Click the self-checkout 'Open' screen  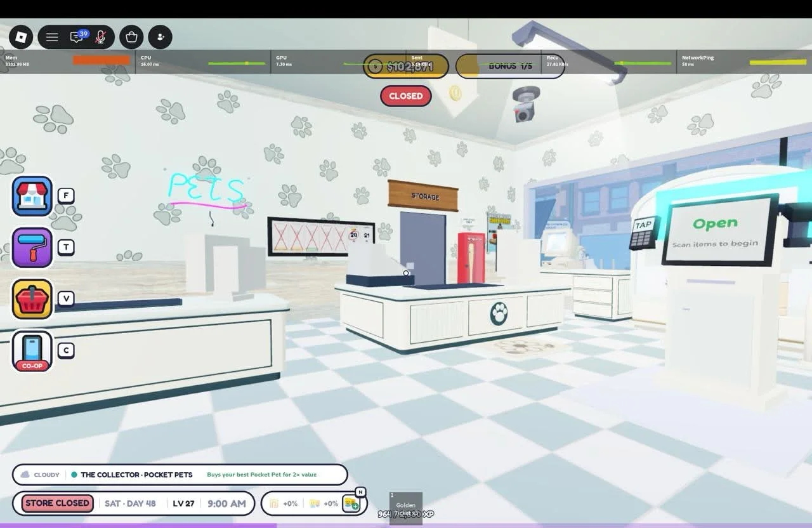tap(720, 230)
